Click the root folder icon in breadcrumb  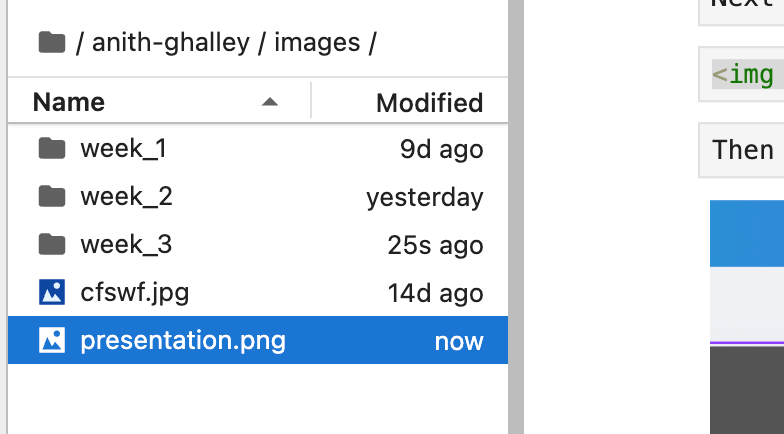point(51,43)
